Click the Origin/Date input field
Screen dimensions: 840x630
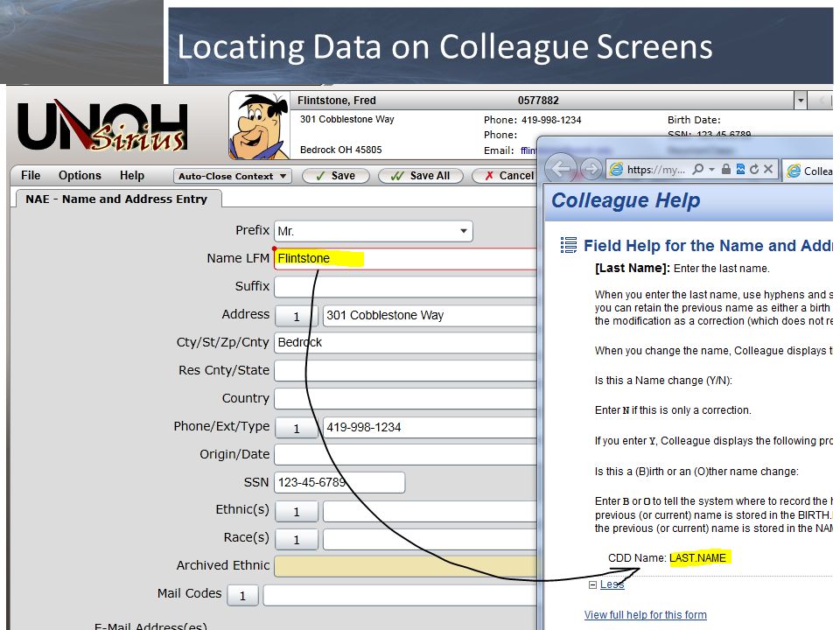405,454
